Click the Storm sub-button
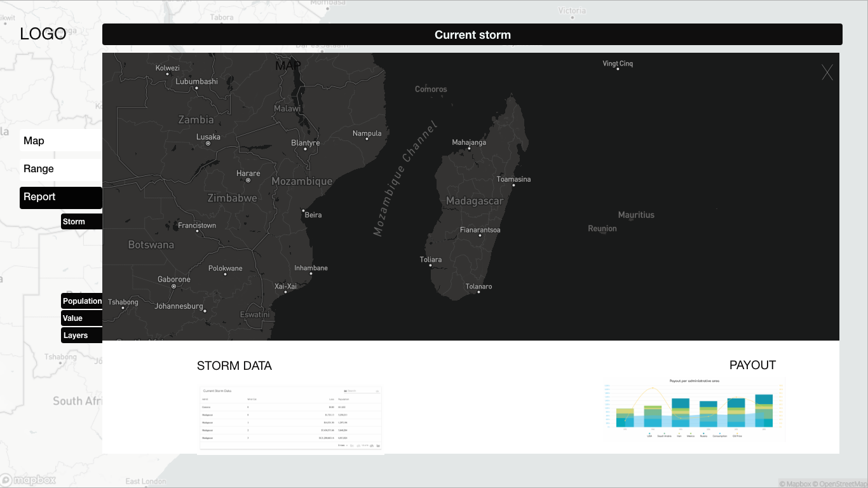This screenshot has width=868, height=488. click(x=81, y=221)
